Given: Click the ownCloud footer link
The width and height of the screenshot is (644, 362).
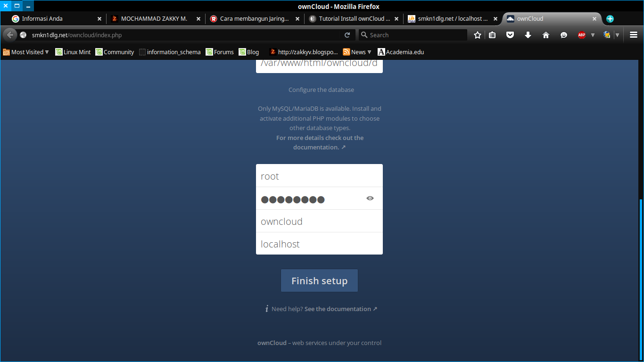Looking at the screenshot, I should click(x=272, y=343).
